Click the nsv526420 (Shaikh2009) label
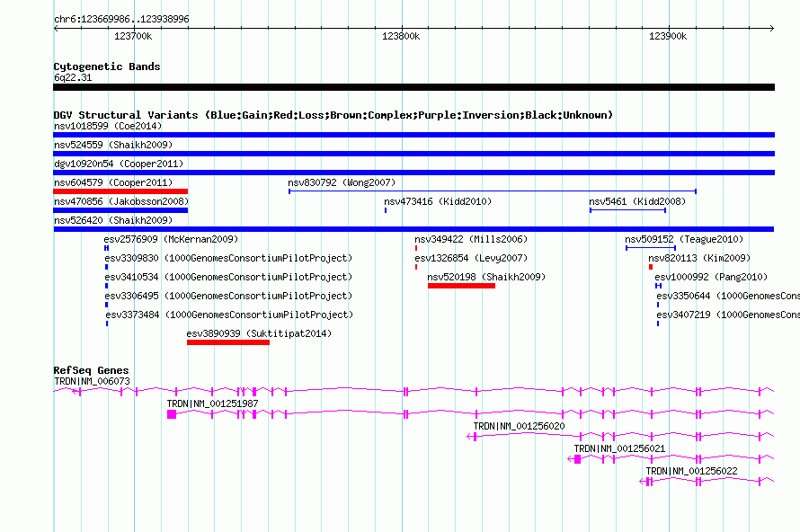 [113, 220]
